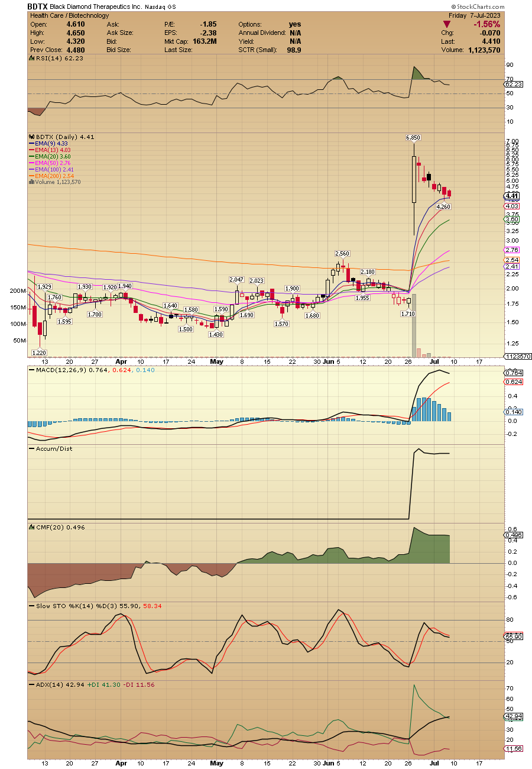Click the 4.260 price label near last candle
The width and height of the screenshot is (532, 769).
click(443, 206)
